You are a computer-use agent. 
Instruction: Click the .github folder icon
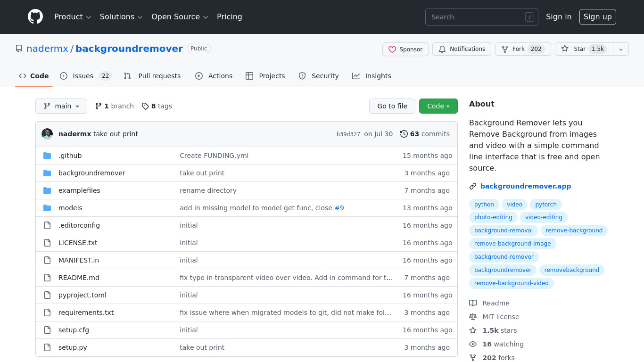(x=47, y=156)
